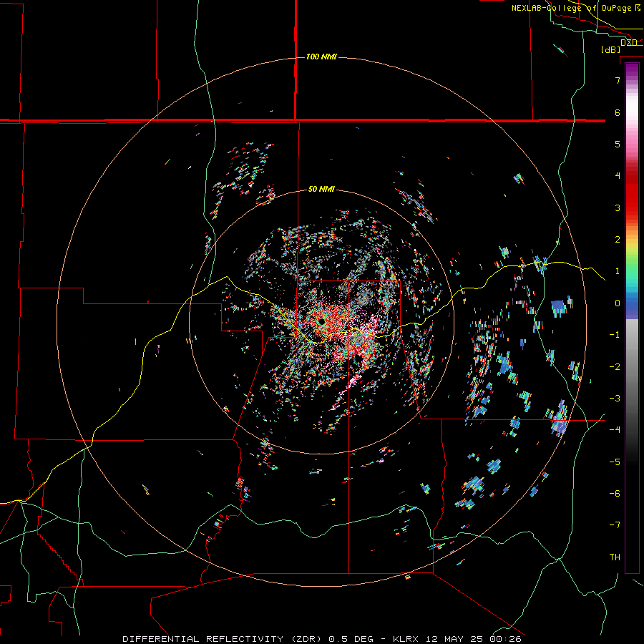Viewport: 644px width, 644px height.
Task: Click the NEXLAB-College of DuPage credit text
Action: (577, 8)
